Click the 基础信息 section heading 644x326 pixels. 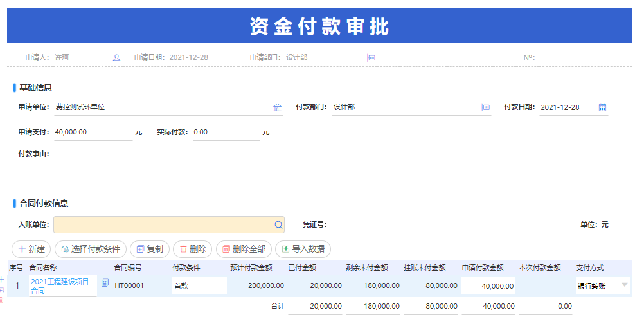tap(36, 87)
